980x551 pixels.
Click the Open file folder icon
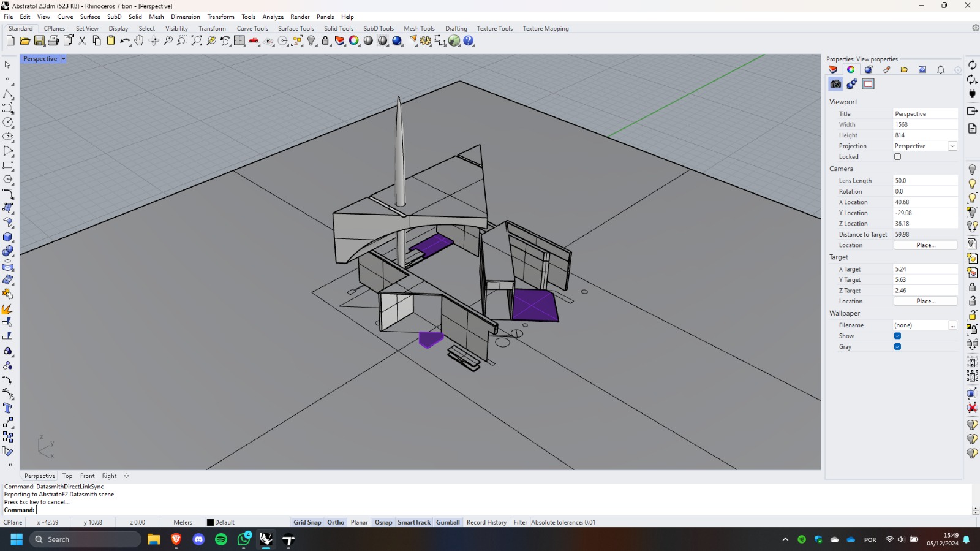(x=24, y=40)
